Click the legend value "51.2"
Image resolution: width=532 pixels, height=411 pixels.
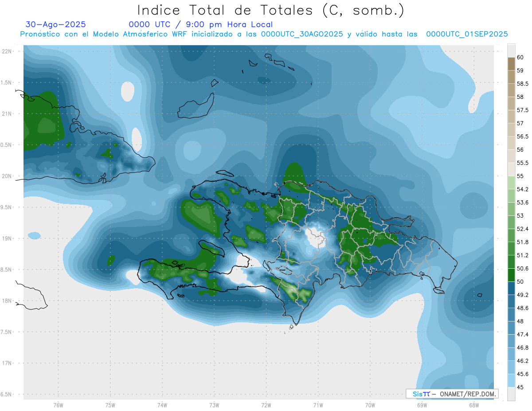point(523,255)
